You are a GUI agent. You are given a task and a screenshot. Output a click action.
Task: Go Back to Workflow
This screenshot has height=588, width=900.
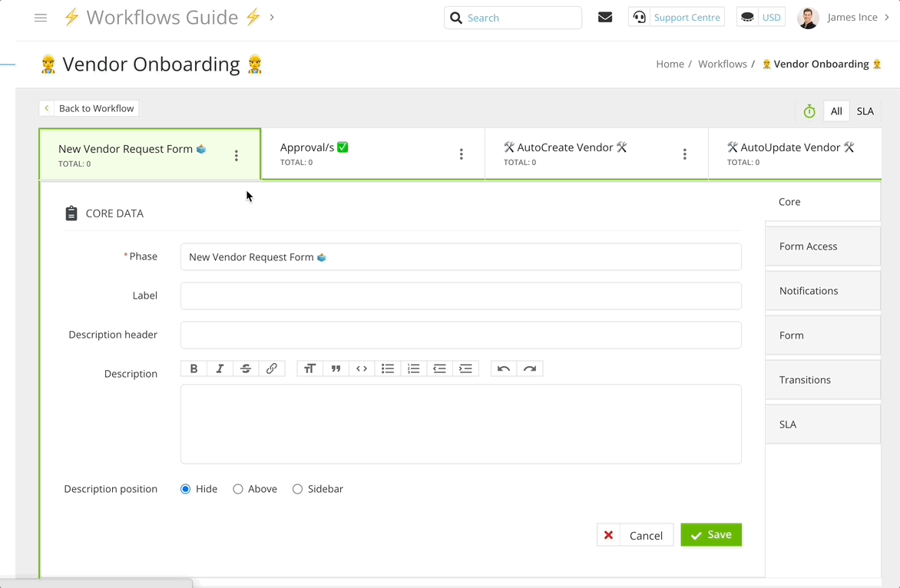89,108
